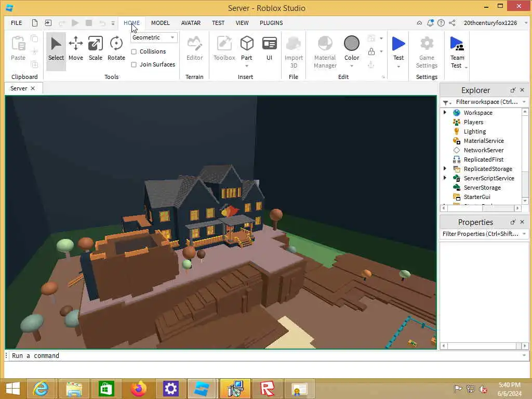Activate the Rotate tool

point(116,49)
